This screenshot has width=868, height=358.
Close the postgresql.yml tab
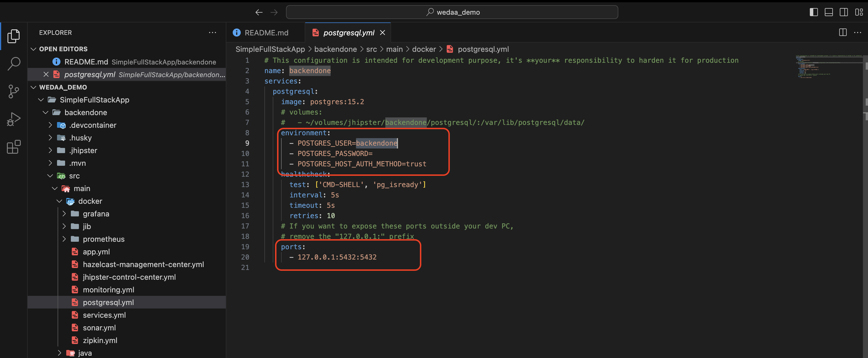tap(382, 33)
